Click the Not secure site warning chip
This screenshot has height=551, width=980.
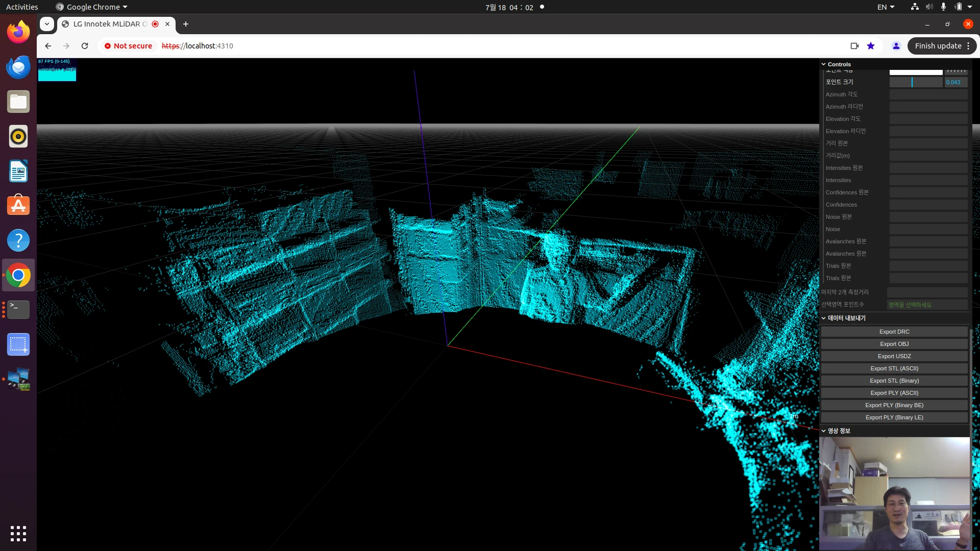pyautogui.click(x=129, y=46)
